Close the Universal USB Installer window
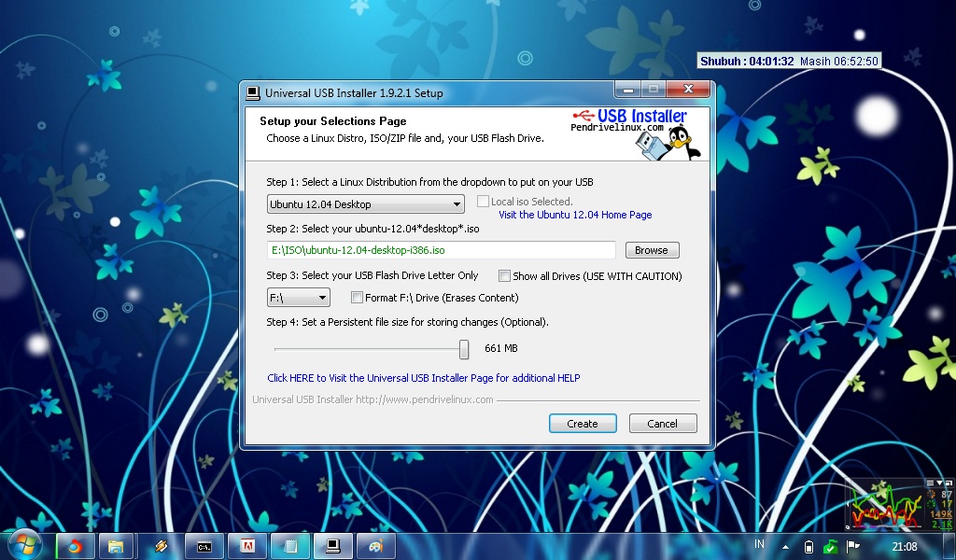 pyautogui.click(x=688, y=89)
